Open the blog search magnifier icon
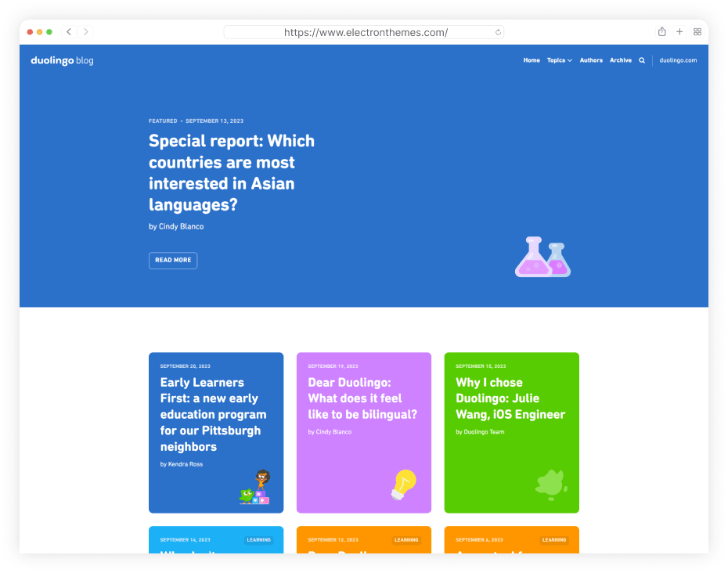 tap(642, 60)
